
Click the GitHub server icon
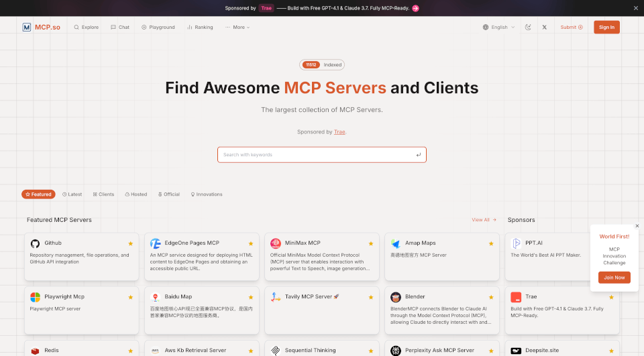35,243
